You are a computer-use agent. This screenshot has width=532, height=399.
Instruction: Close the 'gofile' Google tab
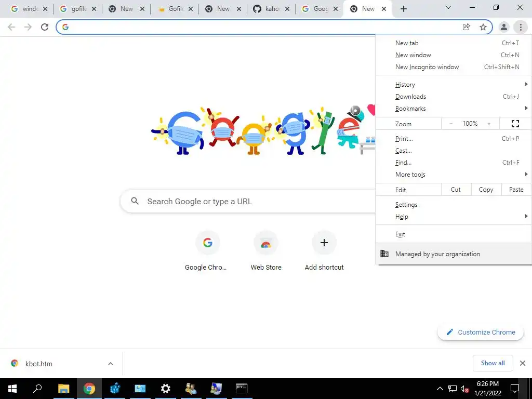click(94, 9)
